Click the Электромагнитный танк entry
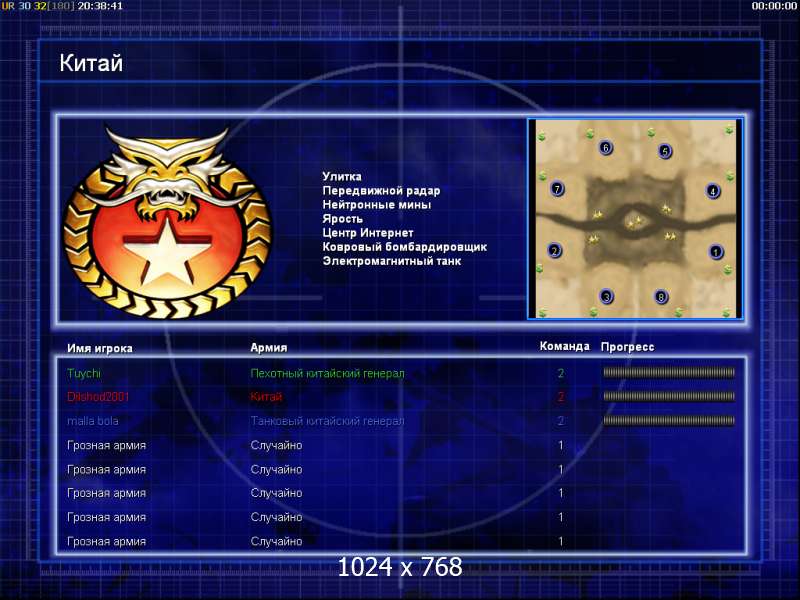 (392, 261)
